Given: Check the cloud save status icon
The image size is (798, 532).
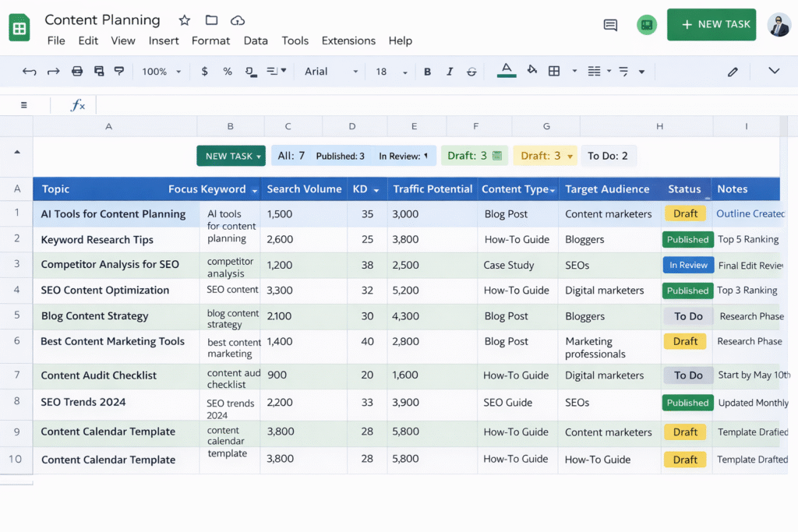Looking at the screenshot, I should pyautogui.click(x=238, y=20).
